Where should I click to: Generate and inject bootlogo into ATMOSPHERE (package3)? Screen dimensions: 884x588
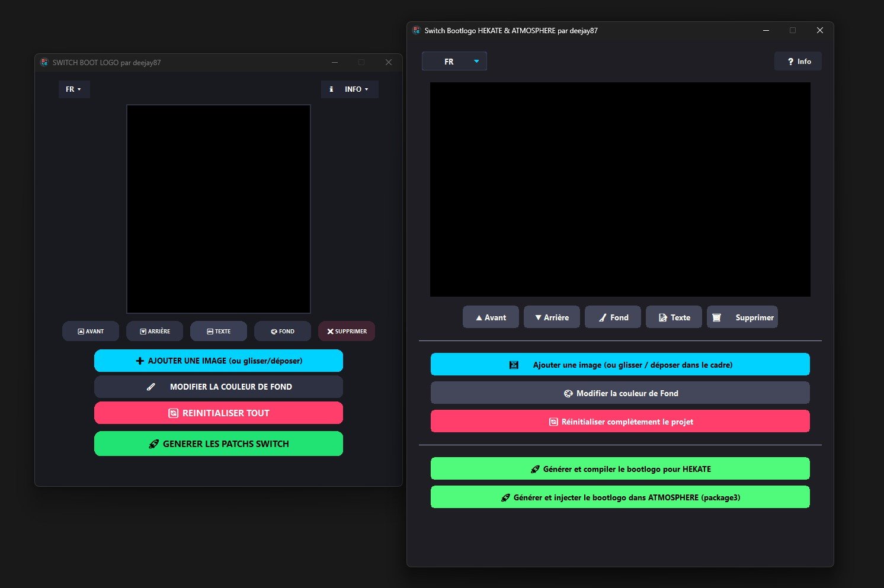[x=620, y=497]
